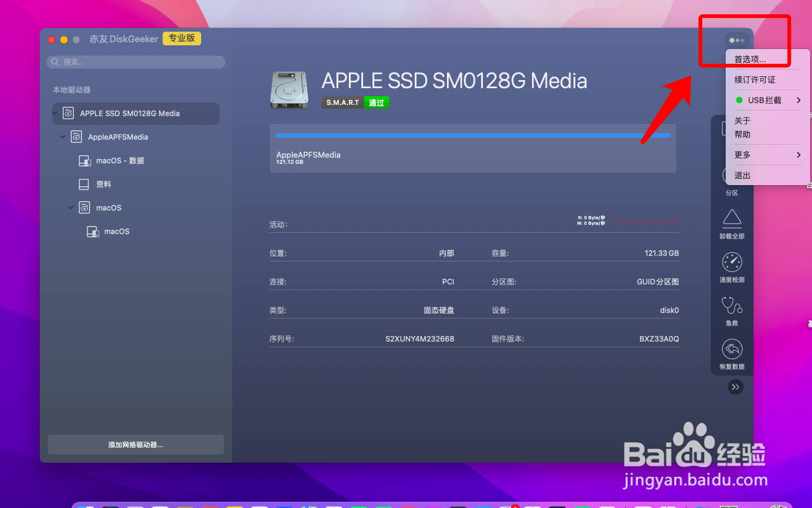Expand the 更多 submenu arrow
812x508 pixels.
click(798, 155)
